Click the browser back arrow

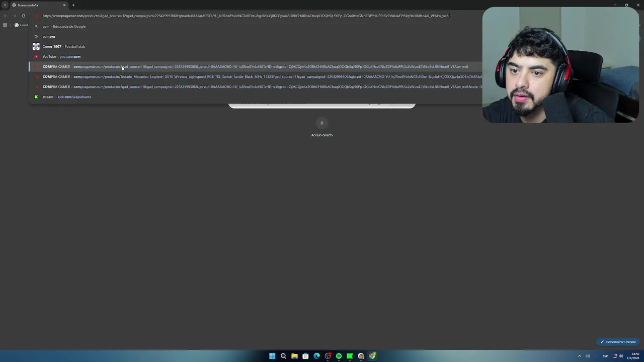(5, 16)
